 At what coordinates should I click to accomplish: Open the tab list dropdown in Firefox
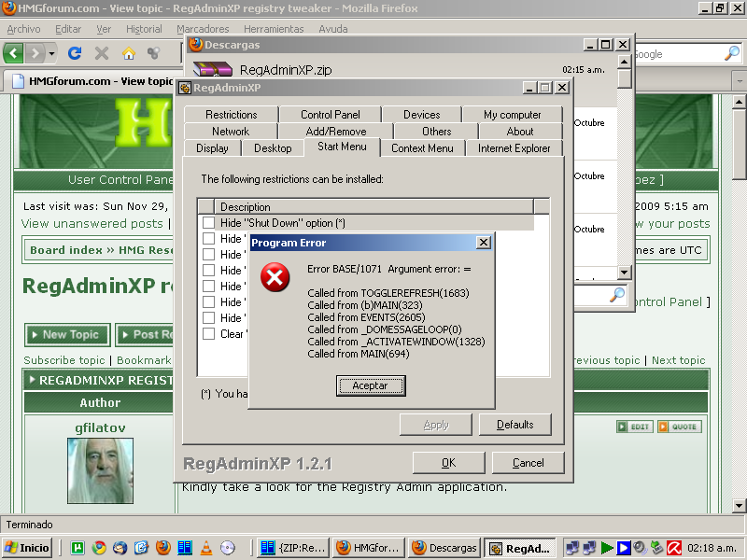pyautogui.click(x=740, y=81)
